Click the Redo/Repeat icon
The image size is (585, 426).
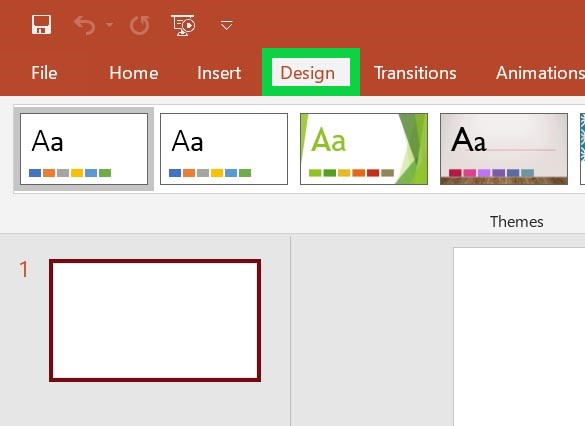coord(140,25)
